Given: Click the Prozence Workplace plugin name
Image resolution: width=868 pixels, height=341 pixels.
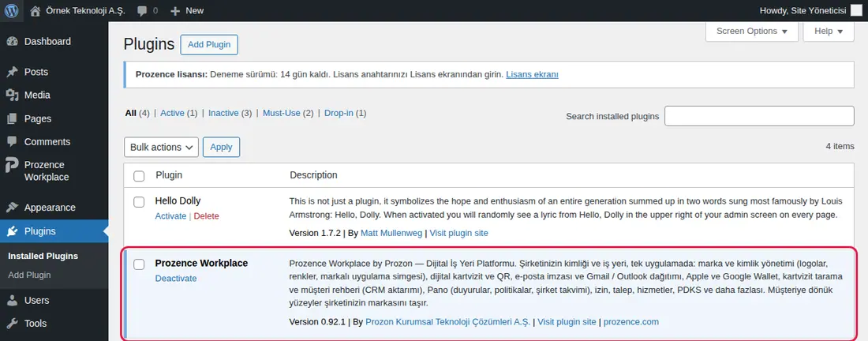Looking at the screenshot, I should (201, 264).
